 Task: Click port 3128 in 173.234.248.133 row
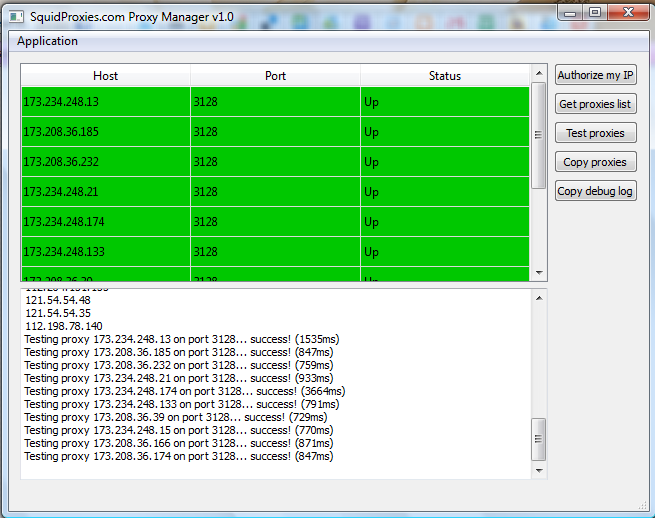(x=275, y=252)
